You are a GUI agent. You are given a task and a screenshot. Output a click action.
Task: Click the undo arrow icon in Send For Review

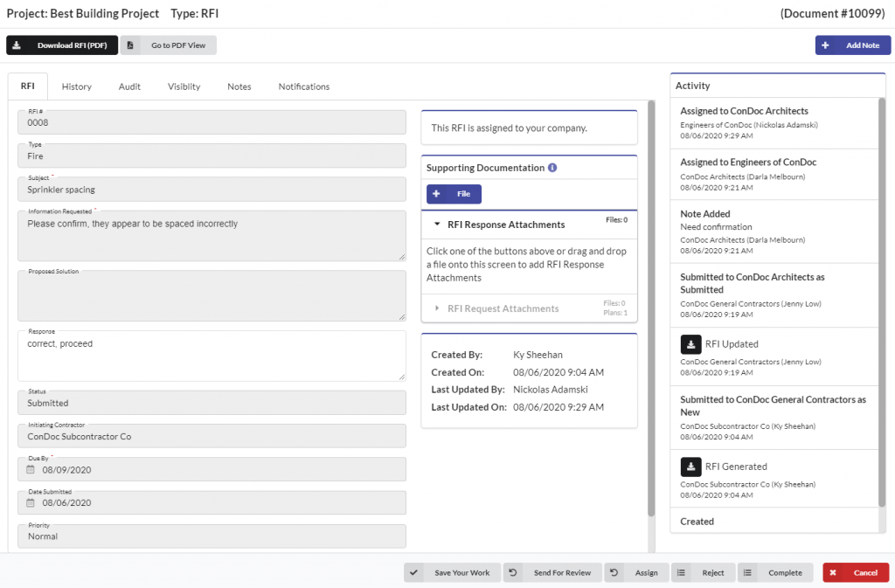(512, 572)
